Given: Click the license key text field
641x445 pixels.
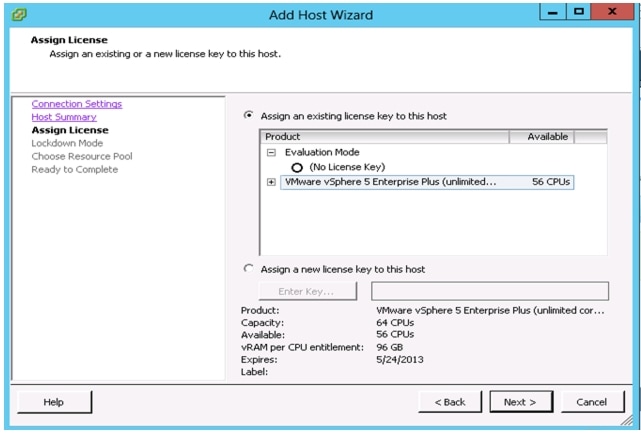Looking at the screenshot, I should tap(490, 291).
